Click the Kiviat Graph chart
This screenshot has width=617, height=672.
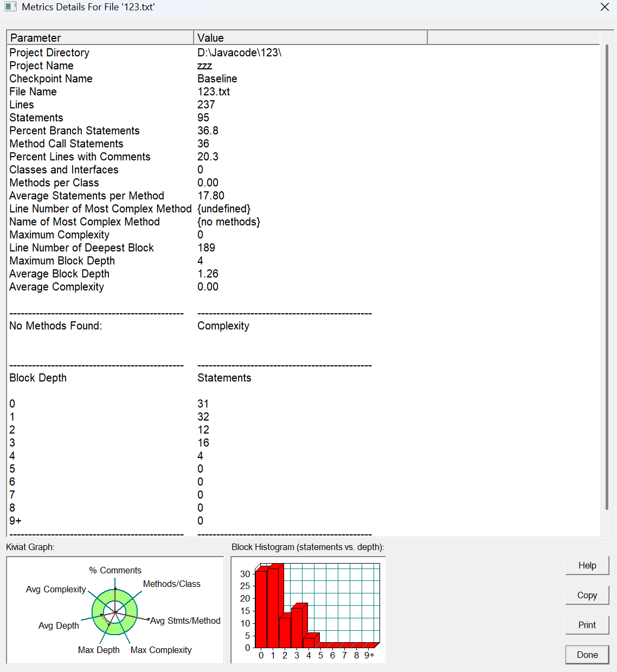115,610
